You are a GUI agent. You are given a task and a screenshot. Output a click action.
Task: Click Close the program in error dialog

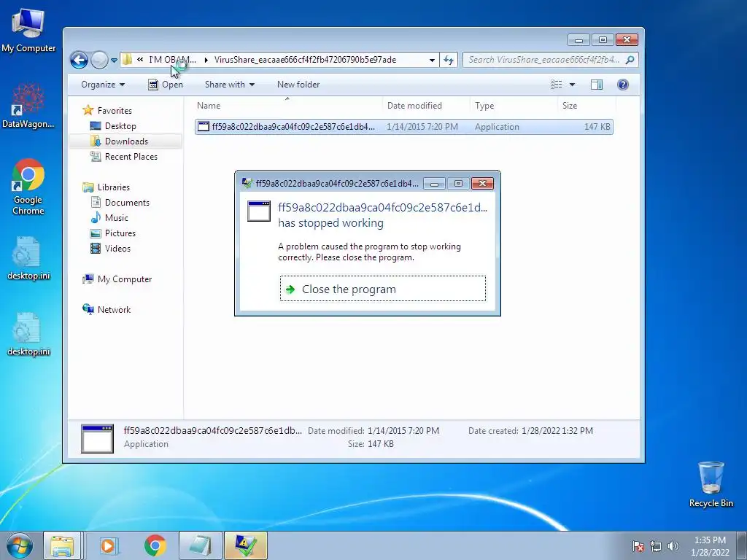[x=383, y=289]
